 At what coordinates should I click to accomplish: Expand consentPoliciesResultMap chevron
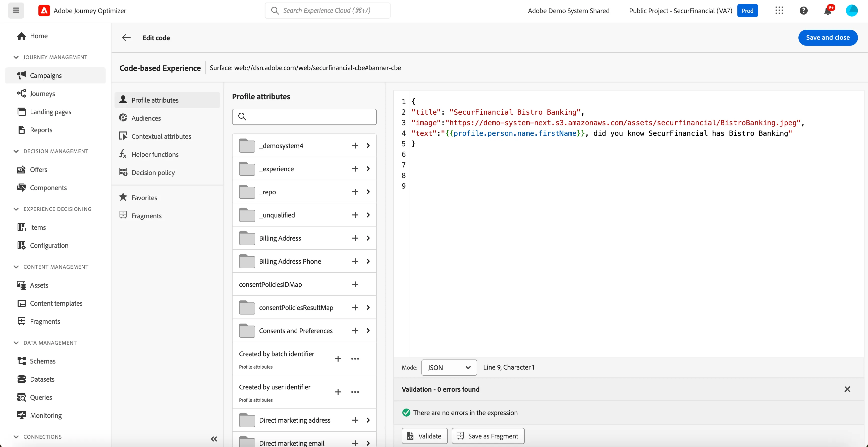click(368, 307)
